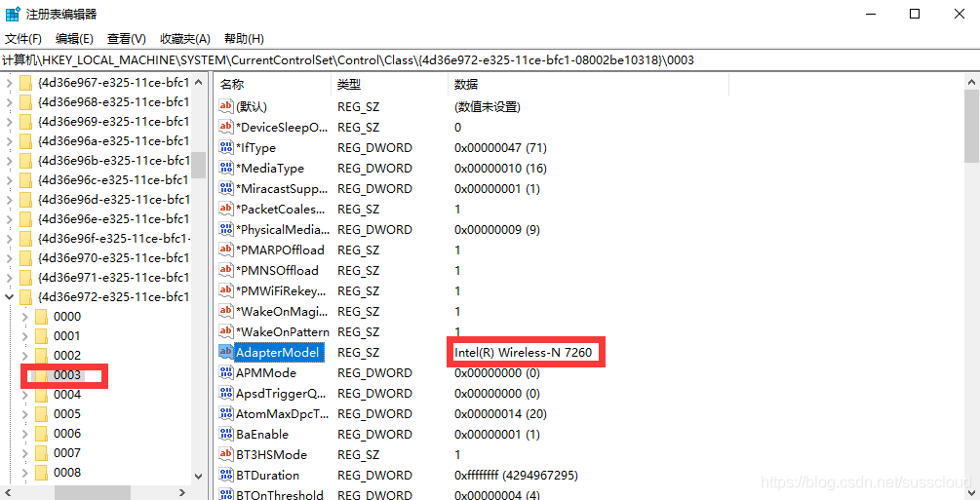Select the 0004 key in the tree

(67, 395)
